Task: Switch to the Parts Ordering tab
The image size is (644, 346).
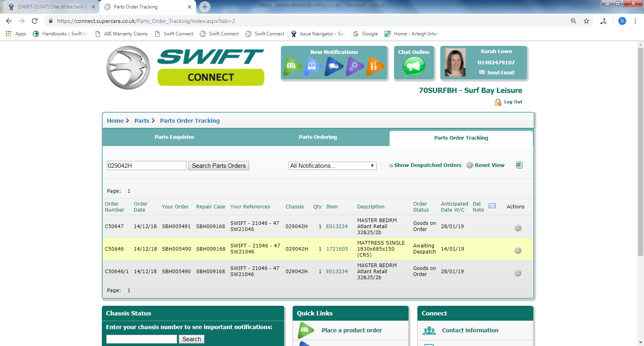Action: (x=318, y=137)
